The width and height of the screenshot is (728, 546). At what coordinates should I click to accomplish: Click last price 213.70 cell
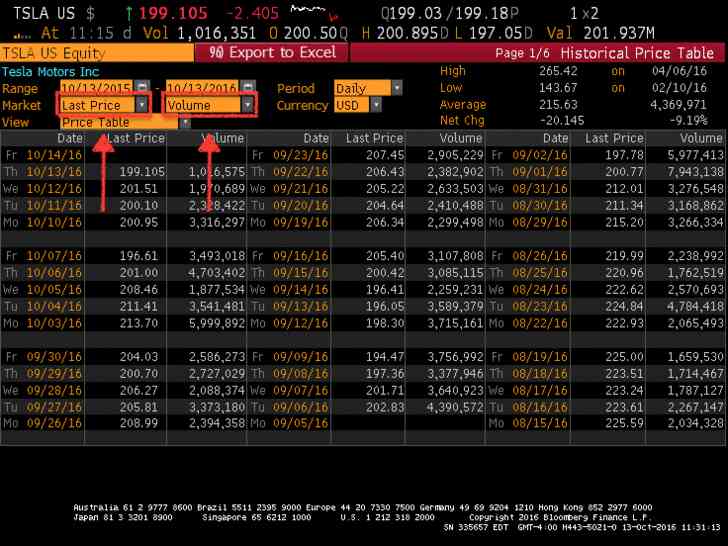coord(139,323)
